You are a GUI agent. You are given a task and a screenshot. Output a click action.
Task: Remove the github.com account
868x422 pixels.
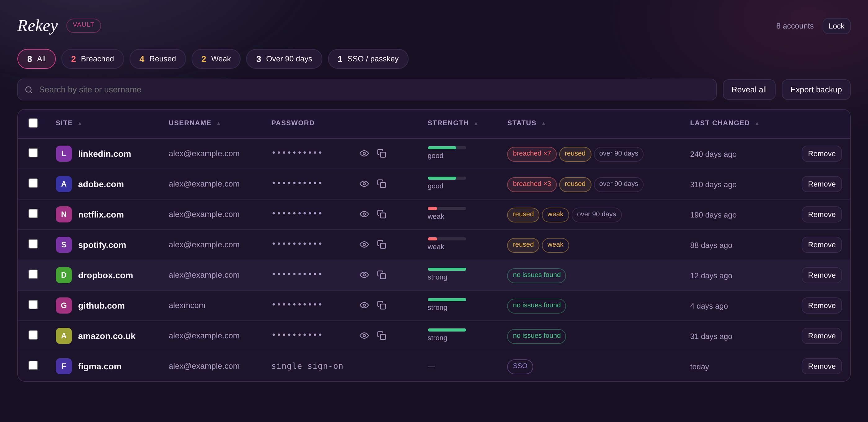click(x=821, y=306)
